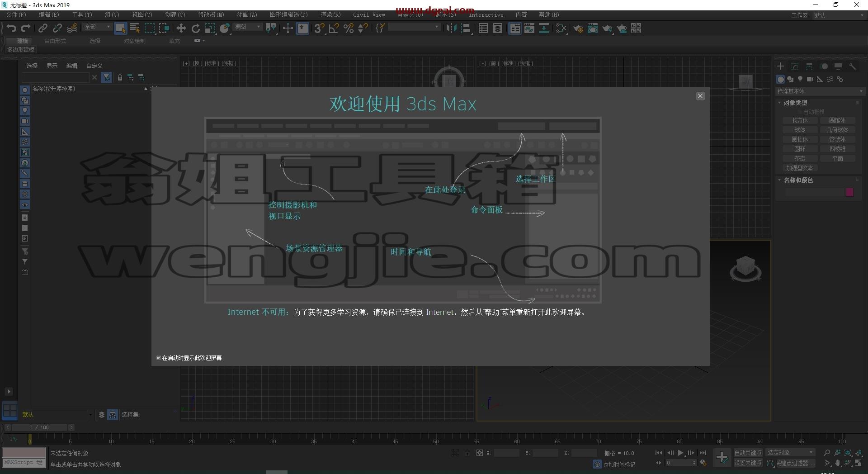Open the named selection sets dropdown in toolbar
This screenshot has width=868, height=474.
tap(414, 27)
